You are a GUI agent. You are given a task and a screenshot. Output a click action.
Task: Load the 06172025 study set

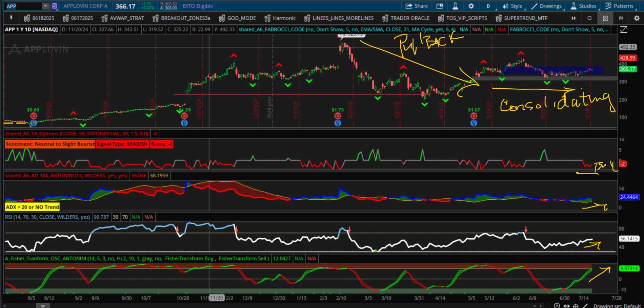[x=78, y=18]
